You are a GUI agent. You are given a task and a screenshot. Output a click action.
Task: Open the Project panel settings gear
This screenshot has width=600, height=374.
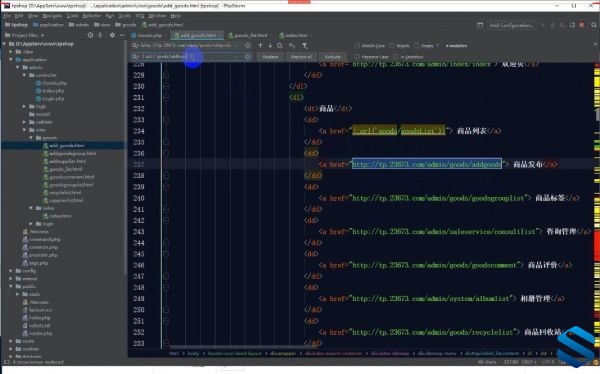click(112, 35)
